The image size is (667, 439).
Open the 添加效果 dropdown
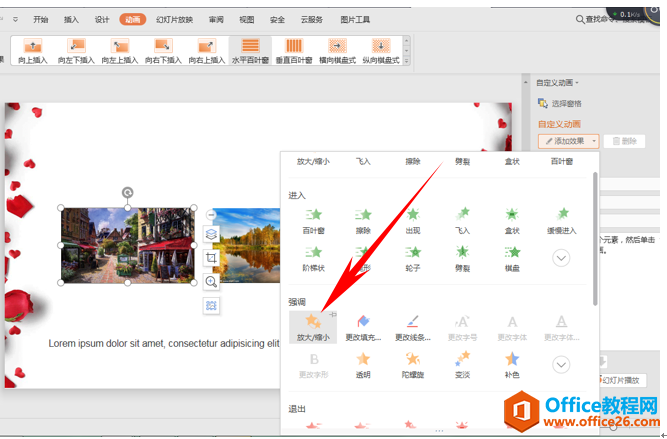coord(568,141)
